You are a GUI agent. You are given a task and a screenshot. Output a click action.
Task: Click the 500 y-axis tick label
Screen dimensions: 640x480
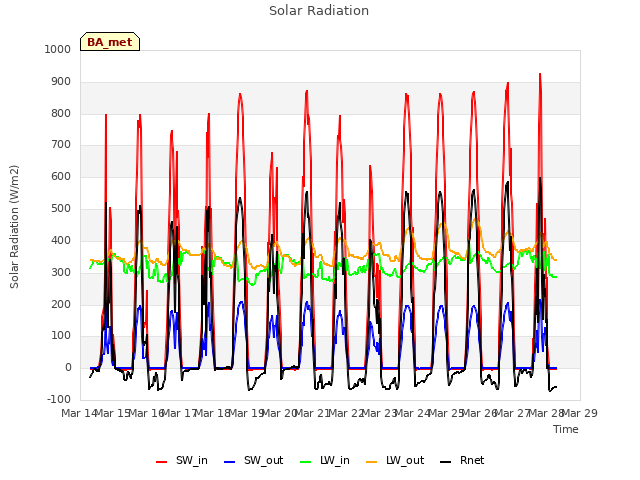(60, 209)
